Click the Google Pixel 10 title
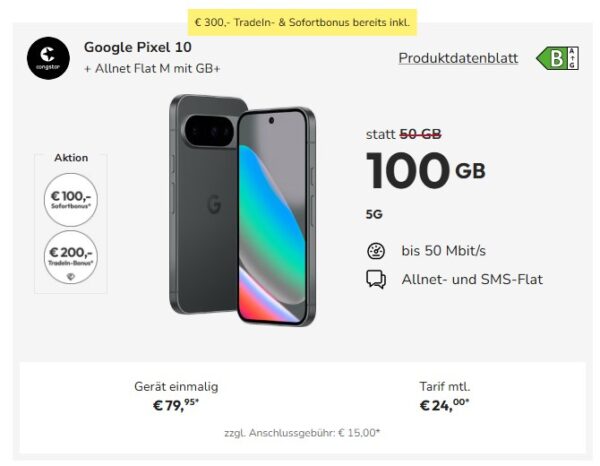Image resolution: width=600 pixels, height=466 pixels. [138, 47]
